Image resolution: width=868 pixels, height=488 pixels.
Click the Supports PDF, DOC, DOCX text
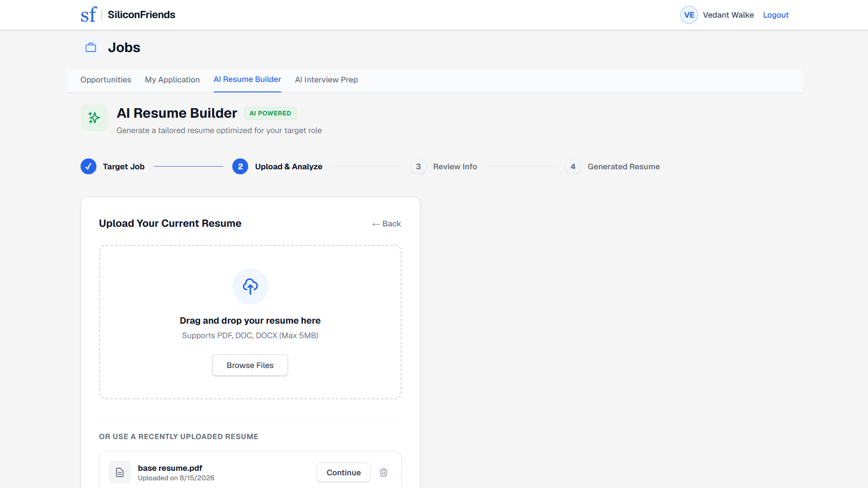click(250, 335)
